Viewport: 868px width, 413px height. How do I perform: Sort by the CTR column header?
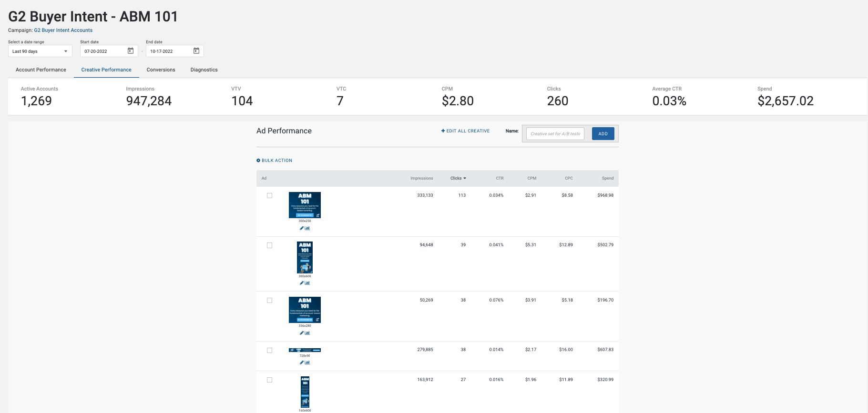(x=500, y=178)
